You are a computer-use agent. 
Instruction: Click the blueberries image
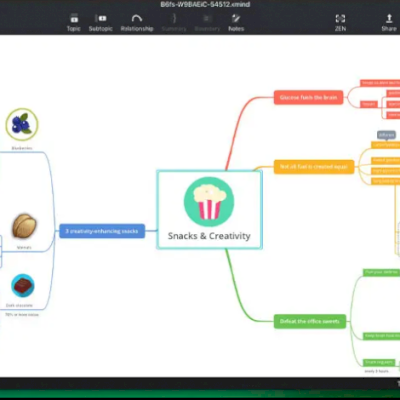tap(22, 125)
